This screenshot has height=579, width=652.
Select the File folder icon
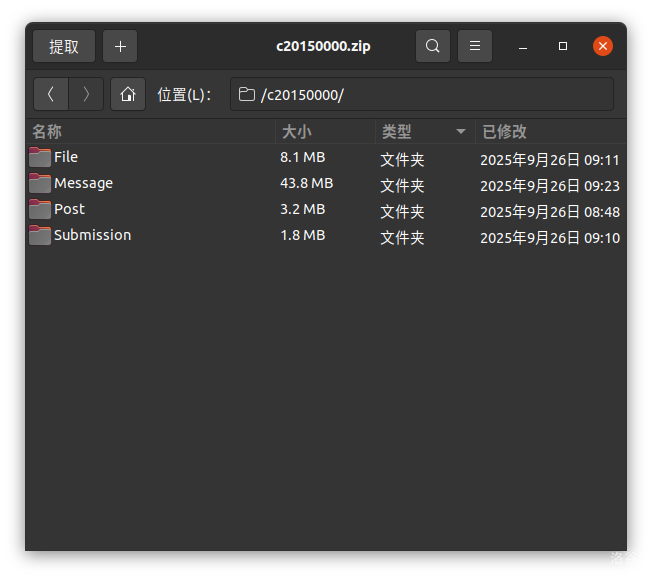pos(40,157)
